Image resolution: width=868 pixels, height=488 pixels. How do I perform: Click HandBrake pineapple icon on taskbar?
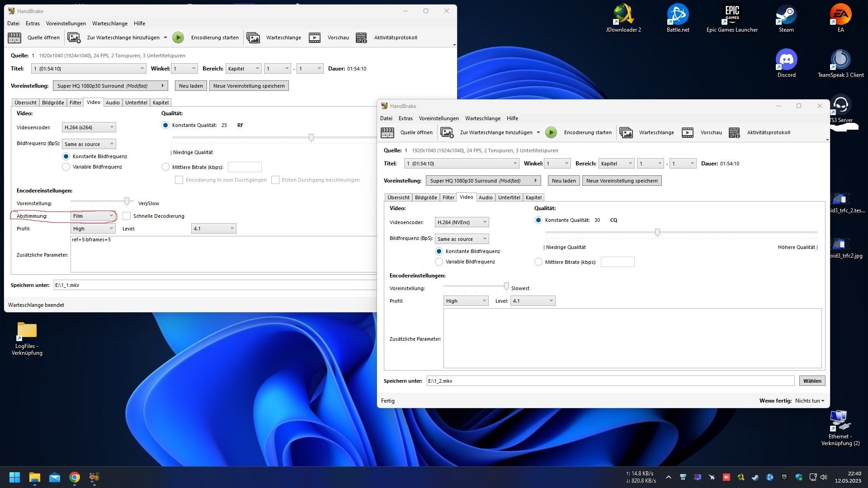[94, 477]
